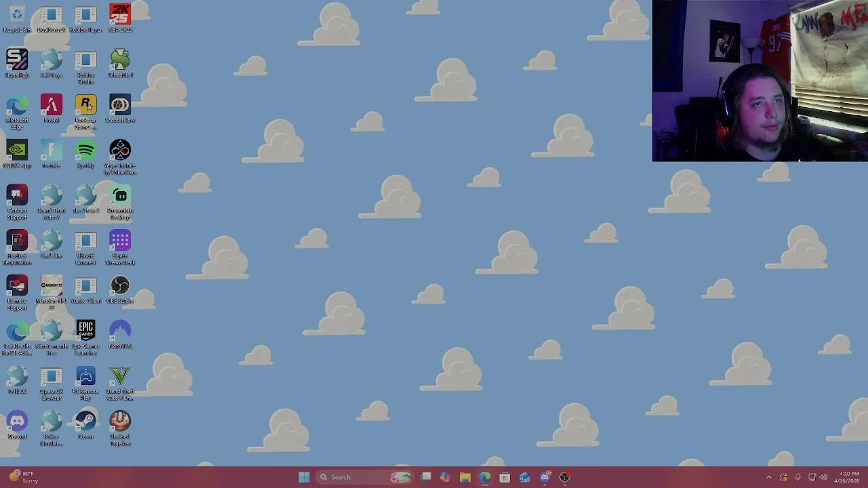Open the Ubisoft Connect desktop shortcut
The width and height of the screenshot is (868, 488).
coord(85,248)
